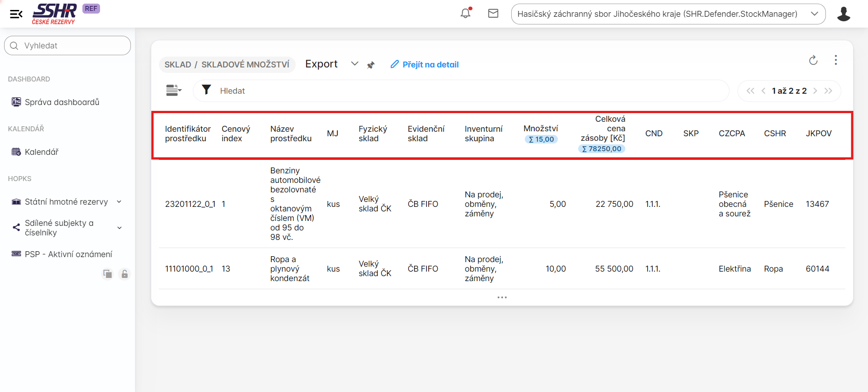The image size is (868, 392).
Task: Sort by Množství column header
Action: [540, 129]
